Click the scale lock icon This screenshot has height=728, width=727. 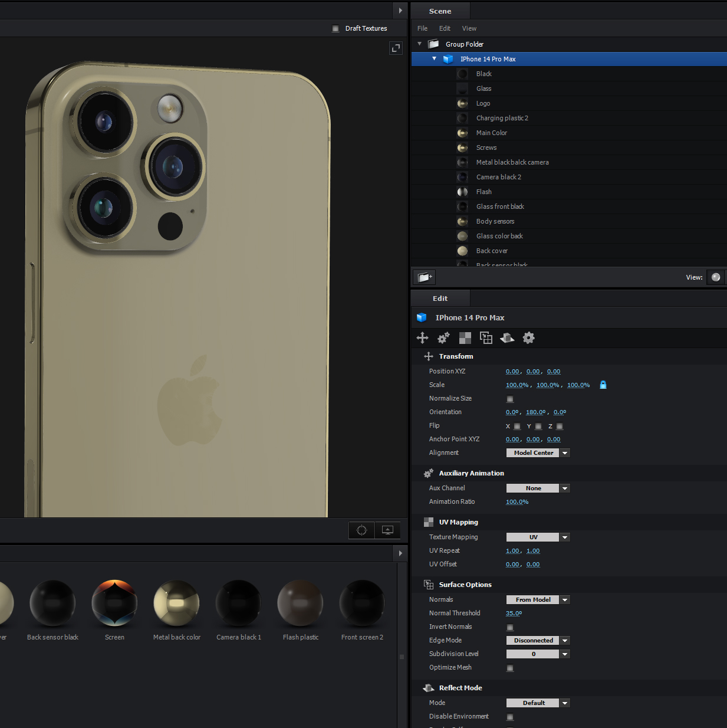point(603,385)
